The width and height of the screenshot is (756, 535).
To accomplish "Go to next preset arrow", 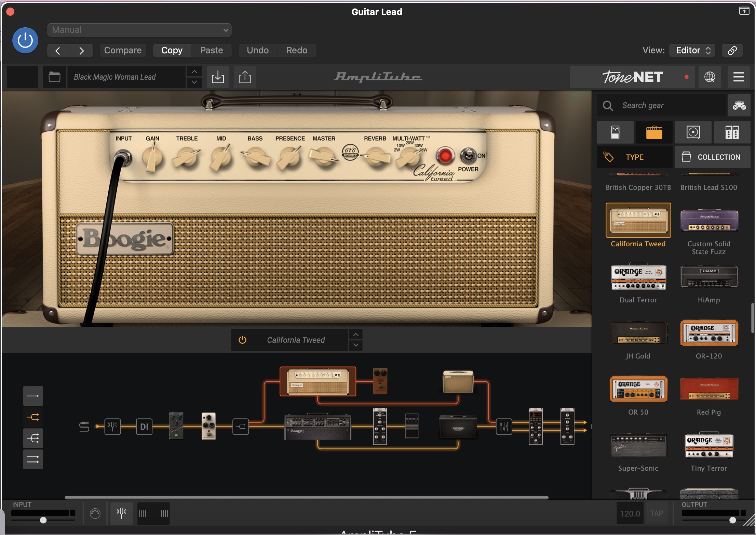I will (81, 51).
